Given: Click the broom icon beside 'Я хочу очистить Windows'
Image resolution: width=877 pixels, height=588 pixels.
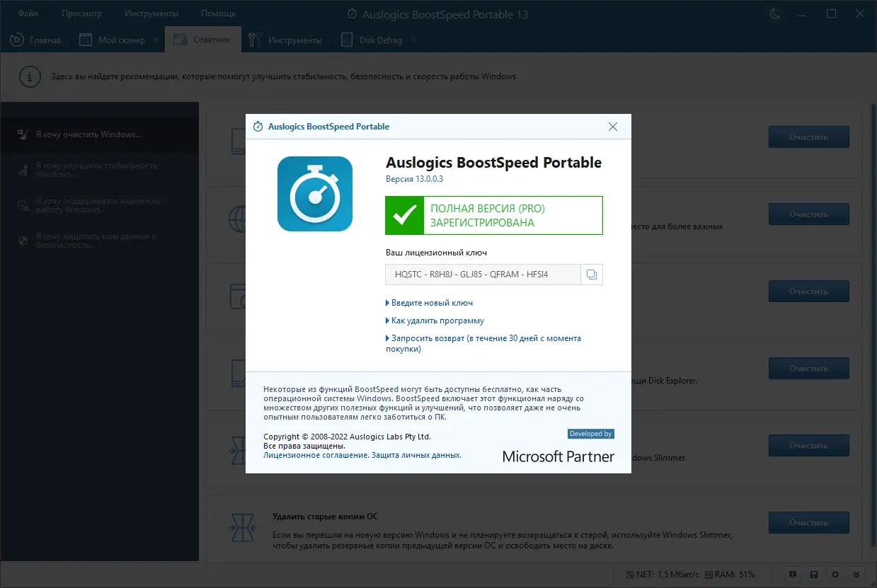Looking at the screenshot, I should [x=23, y=134].
